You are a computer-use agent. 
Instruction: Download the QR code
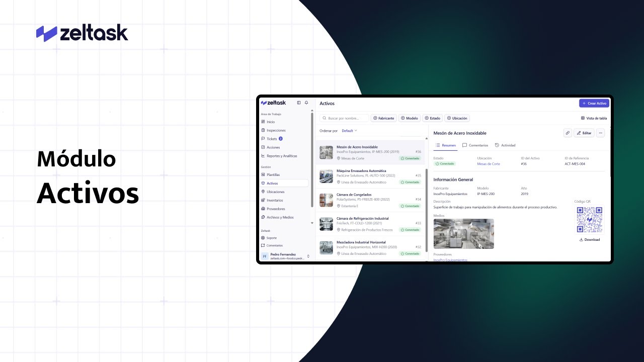click(590, 240)
